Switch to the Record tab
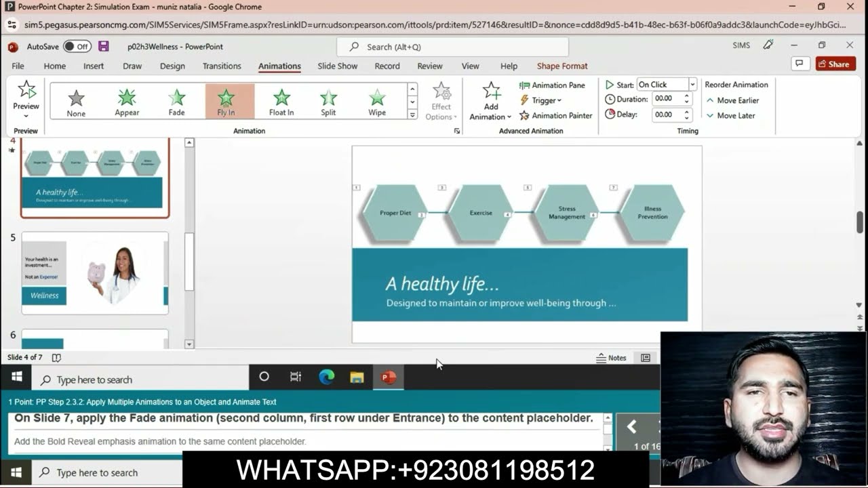Image resolution: width=868 pixels, height=488 pixels. pyautogui.click(x=387, y=66)
